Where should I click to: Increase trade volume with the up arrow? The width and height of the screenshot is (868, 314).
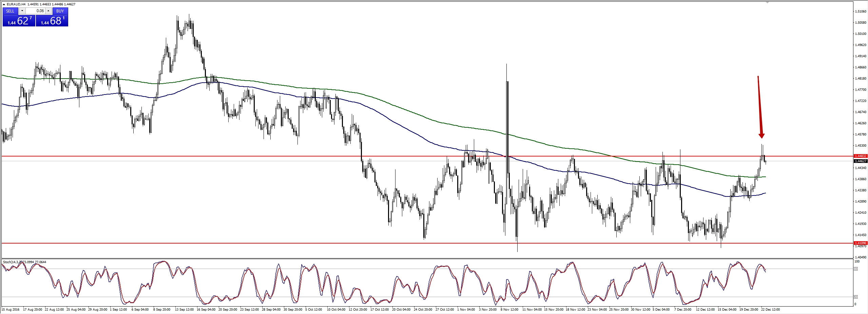click(49, 11)
